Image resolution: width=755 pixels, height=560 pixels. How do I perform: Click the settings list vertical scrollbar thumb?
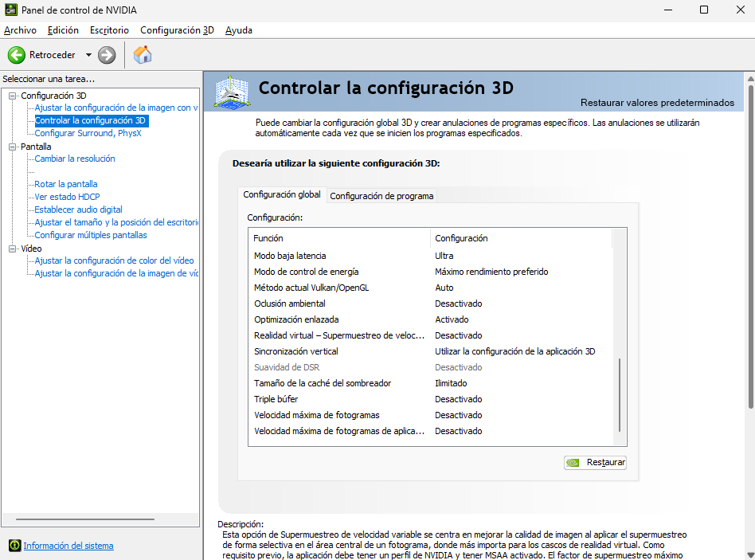point(620,395)
